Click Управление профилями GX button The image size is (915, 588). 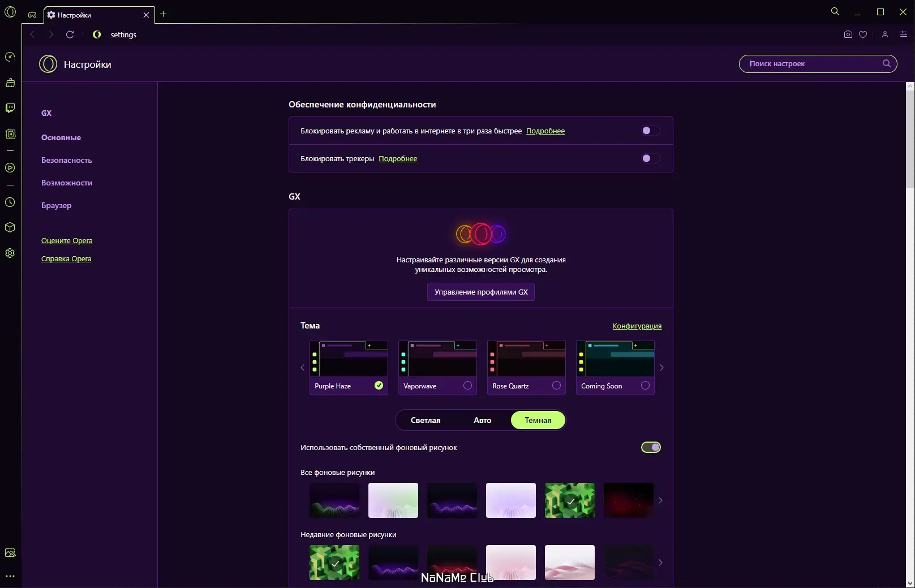(x=481, y=292)
